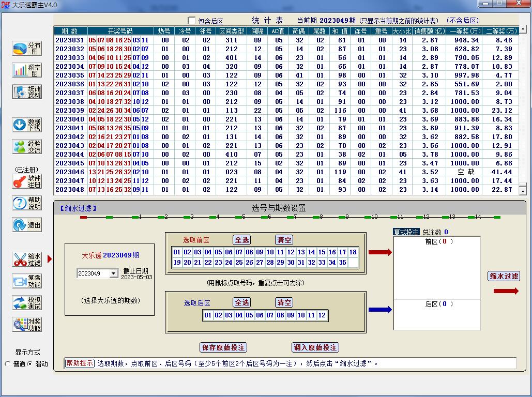The width and height of the screenshot is (532, 397).
Task: Click 全选 for front zone numbers
Action: (242, 240)
